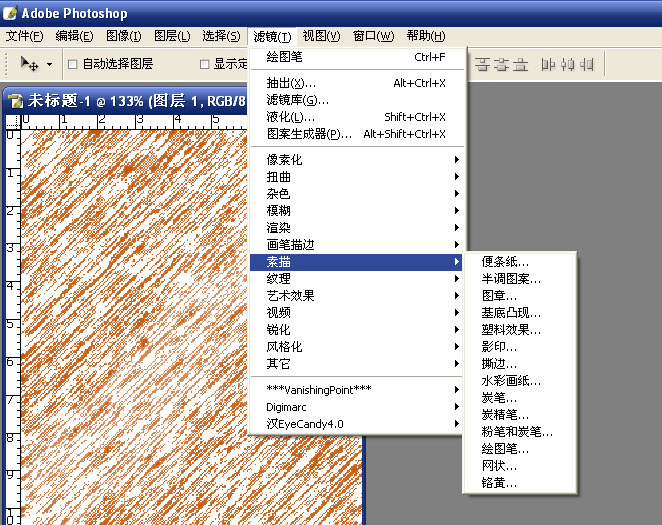662x525 pixels.
Task: Open 滤镜库(G)... filter gallery
Action: (x=357, y=100)
